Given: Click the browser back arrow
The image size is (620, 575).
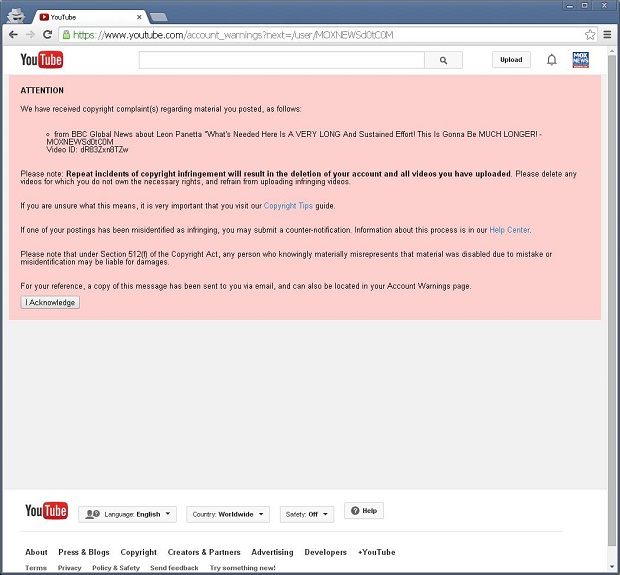Looking at the screenshot, I should 13,34.
